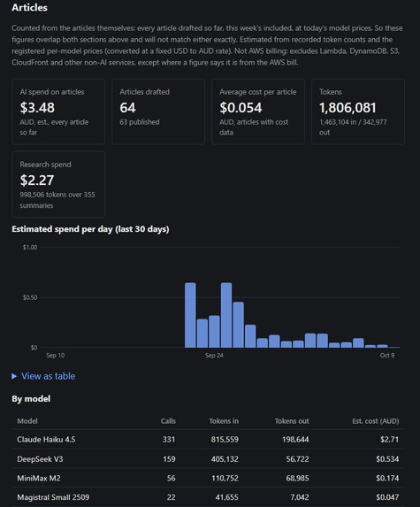Click the Magistral Small calls value 22
This screenshot has width=420, height=507.
point(172,497)
